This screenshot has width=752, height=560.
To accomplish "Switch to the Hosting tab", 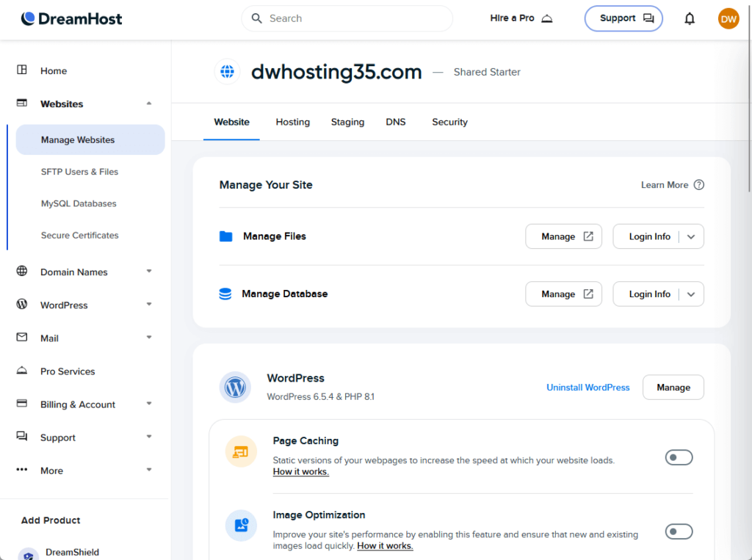I will click(x=292, y=123).
